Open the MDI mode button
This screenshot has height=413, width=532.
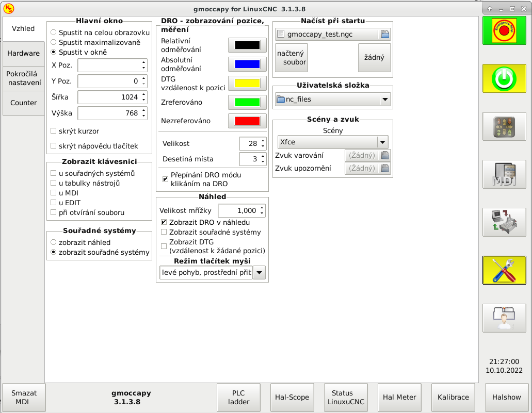tap(504, 174)
